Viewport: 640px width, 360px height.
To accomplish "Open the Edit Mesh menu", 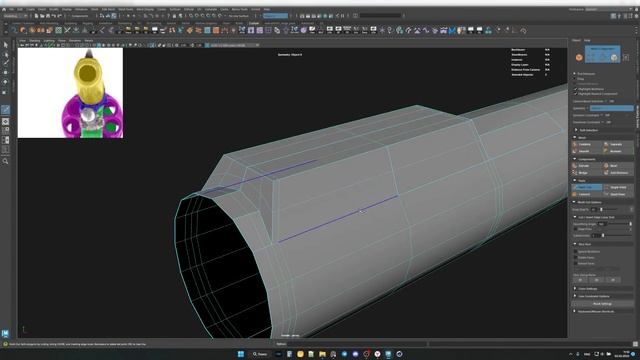I will pos(108,9).
